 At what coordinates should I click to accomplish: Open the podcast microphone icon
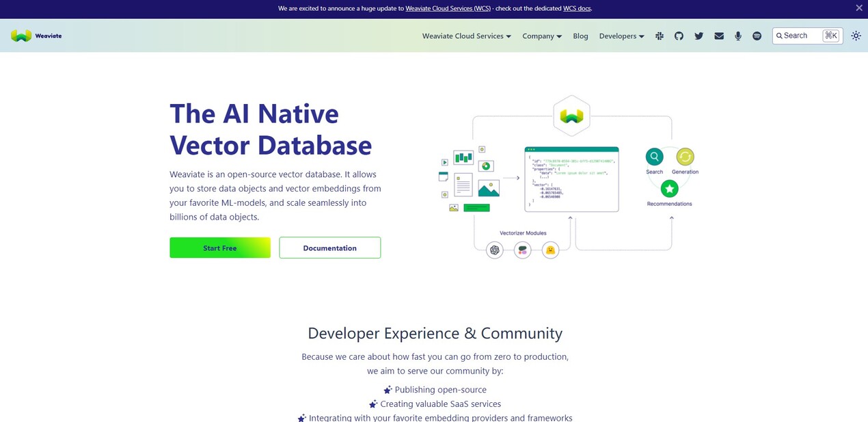(738, 36)
